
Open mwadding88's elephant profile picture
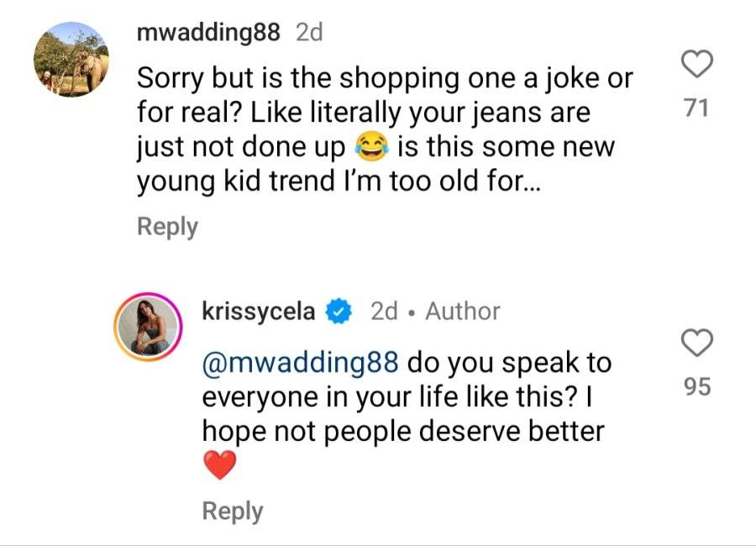[x=71, y=60]
